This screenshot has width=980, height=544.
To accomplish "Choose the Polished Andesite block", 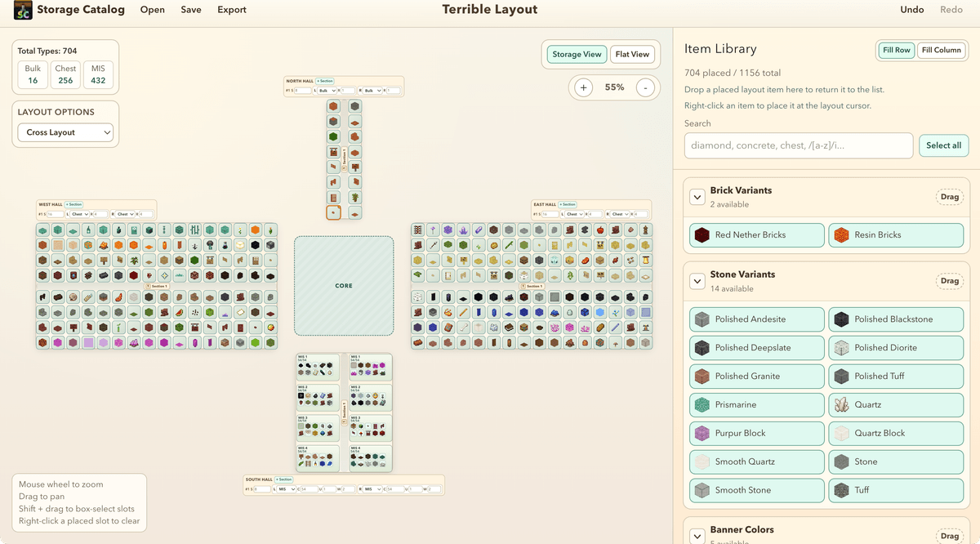I will coord(757,319).
